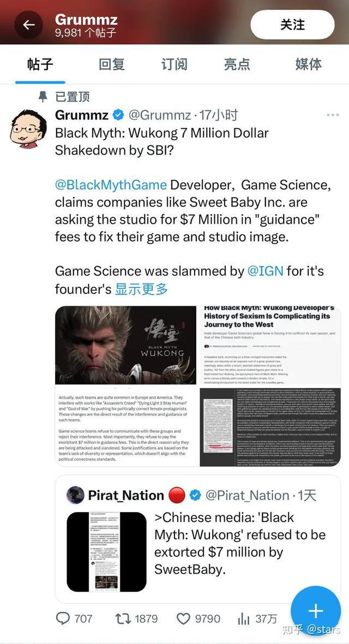349x644 pixels.
Task: Switch to the 订阅 tab
Action: 174,64
